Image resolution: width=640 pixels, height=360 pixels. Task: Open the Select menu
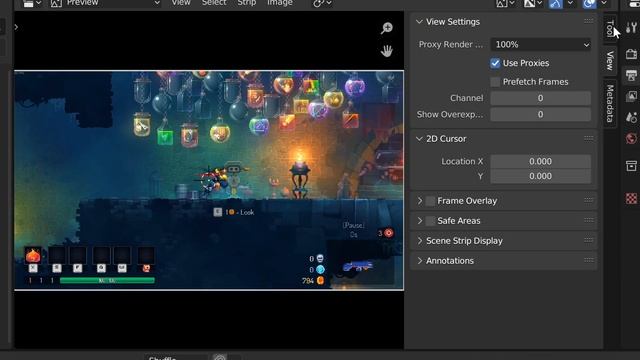(214, 3)
